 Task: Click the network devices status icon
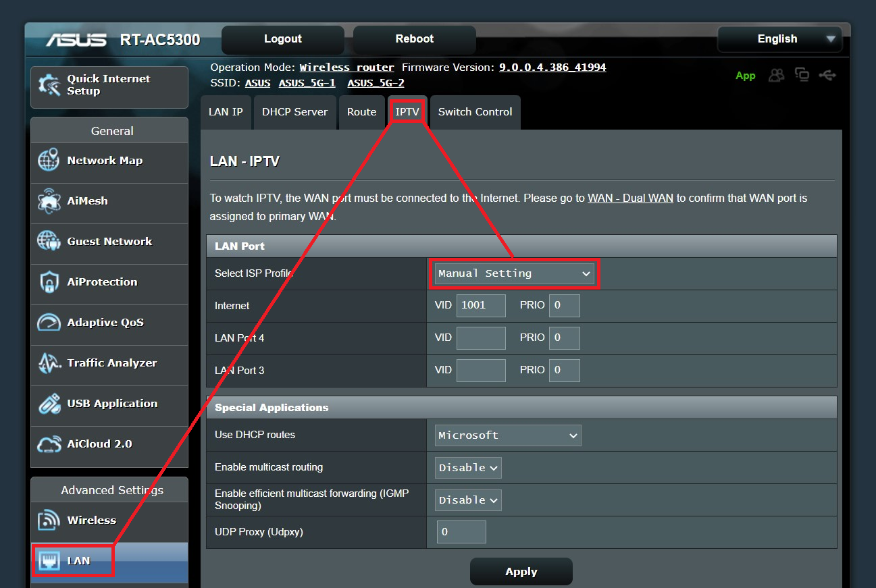[802, 75]
